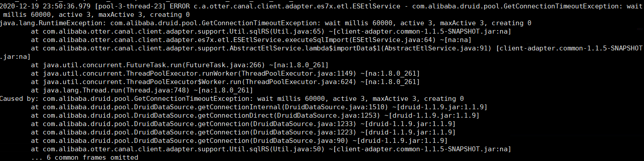Click ThreadPoolExecutor.runWorker stack frame line
644x161 pixels.
pyautogui.click(x=225, y=73)
